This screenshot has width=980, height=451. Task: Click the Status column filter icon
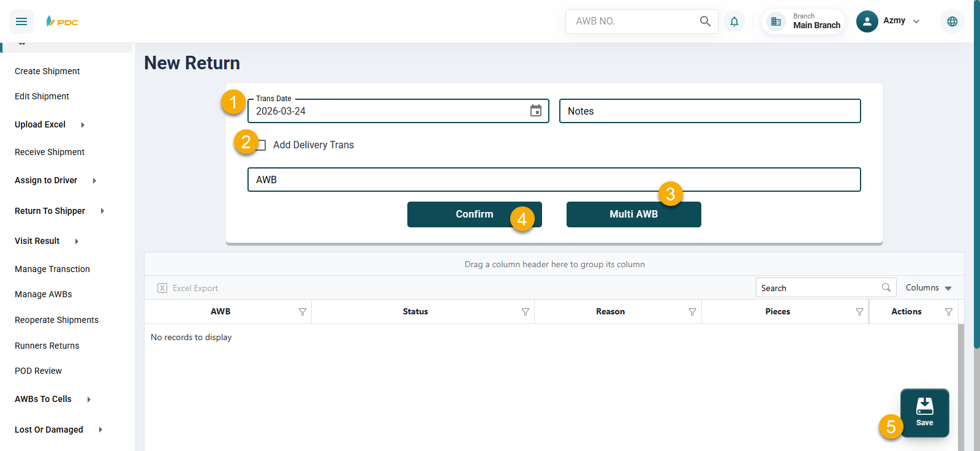click(525, 312)
